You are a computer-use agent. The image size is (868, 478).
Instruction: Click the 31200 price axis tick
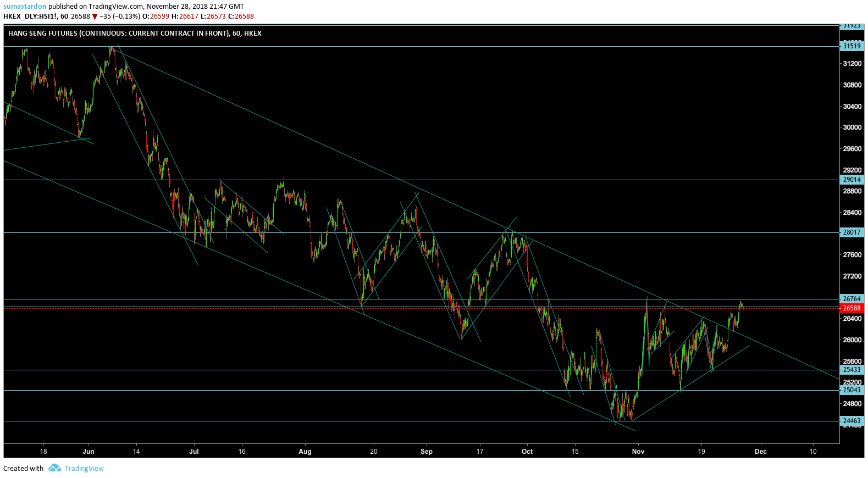coord(852,64)
